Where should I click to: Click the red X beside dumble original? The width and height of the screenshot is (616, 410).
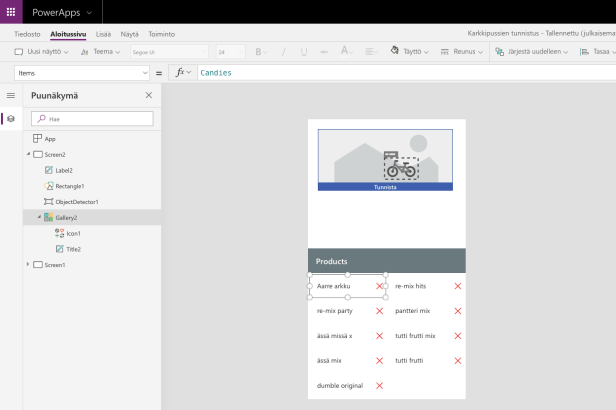(379, 386)
